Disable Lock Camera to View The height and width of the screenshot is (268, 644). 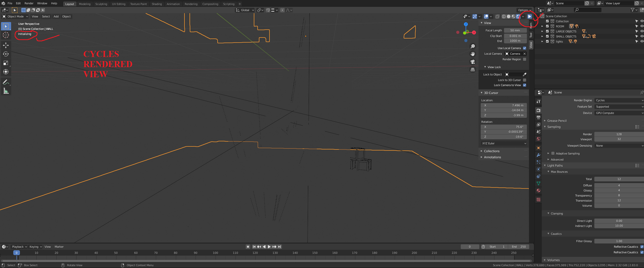tap(525, 85)
